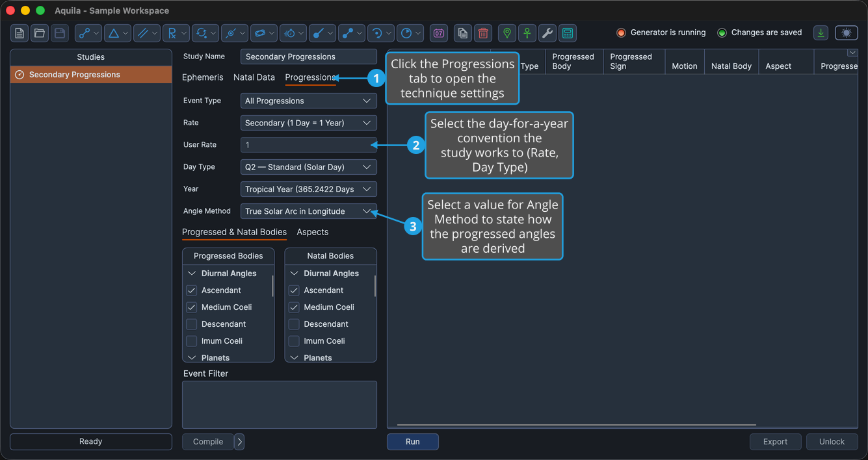Check Descendant in Progressed Bodies
The width and height of the screenshot is (868, 460).
(192, 324)
